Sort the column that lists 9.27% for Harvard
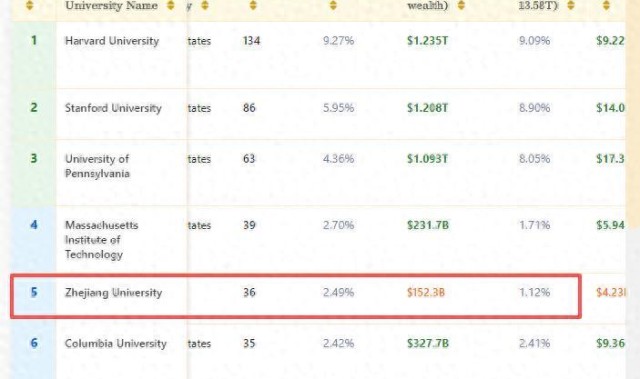This screenshot has width=640, height=379. 333,5
